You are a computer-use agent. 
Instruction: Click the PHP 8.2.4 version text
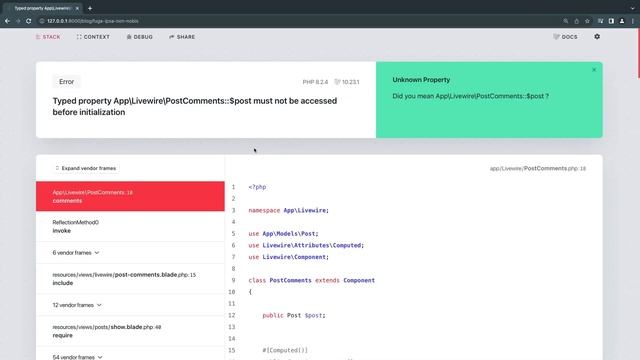click(315, 82)
